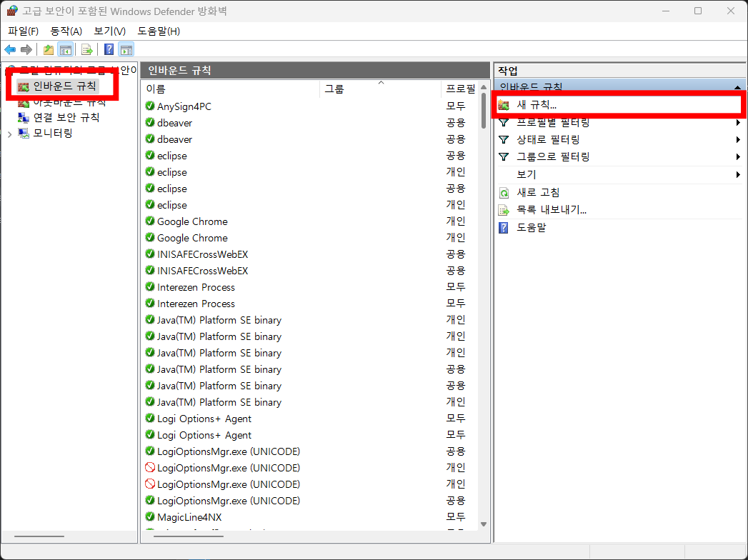Click the rules list horizontal scrollbar thumb

click(189, 536)
